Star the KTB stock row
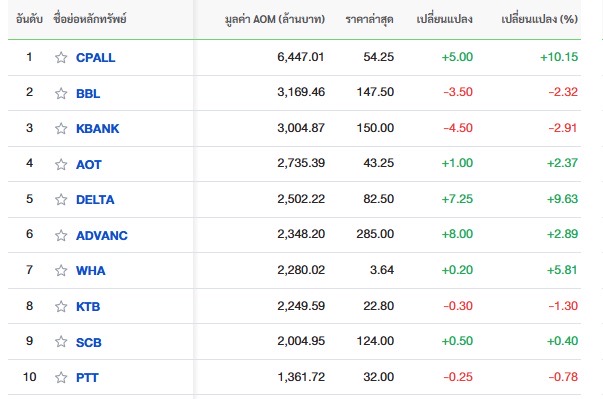Screen dimensions: 603x399 pyautogui.click(x=61, y=306)
